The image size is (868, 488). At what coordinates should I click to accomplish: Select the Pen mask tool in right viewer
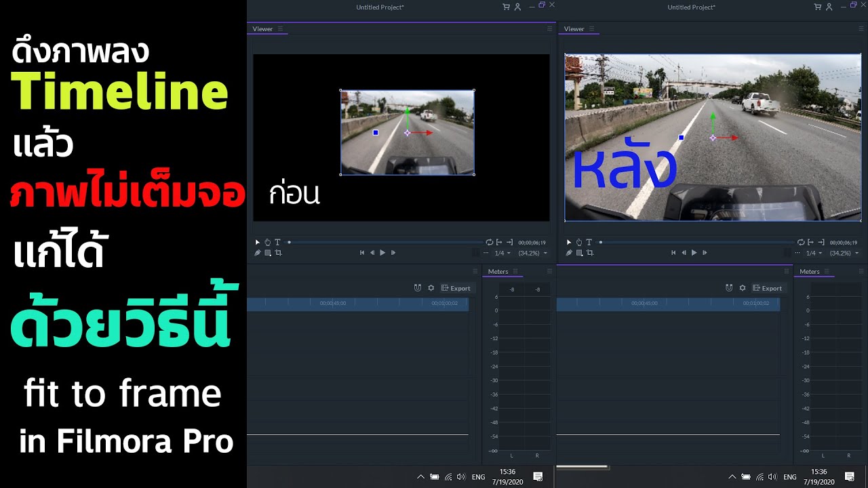click(568, 253)
